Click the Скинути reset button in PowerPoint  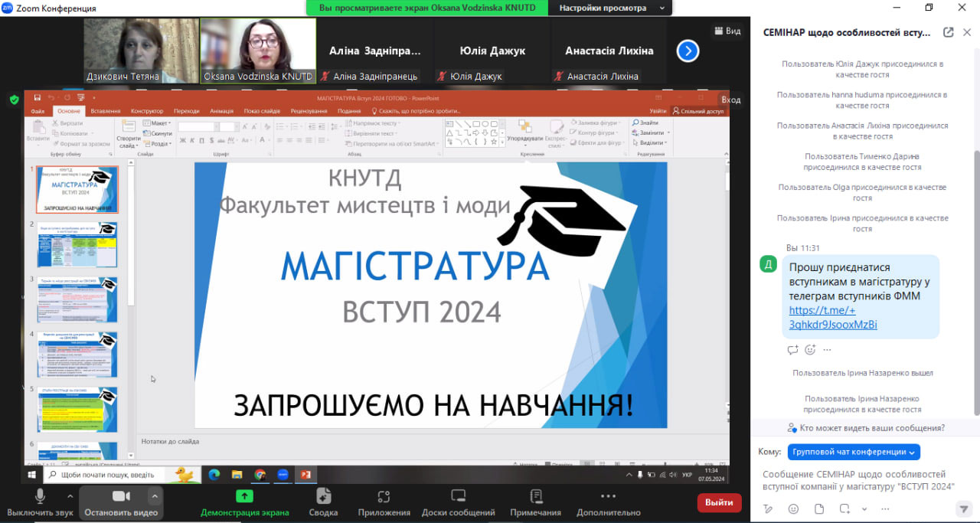[x=158, y=133]
